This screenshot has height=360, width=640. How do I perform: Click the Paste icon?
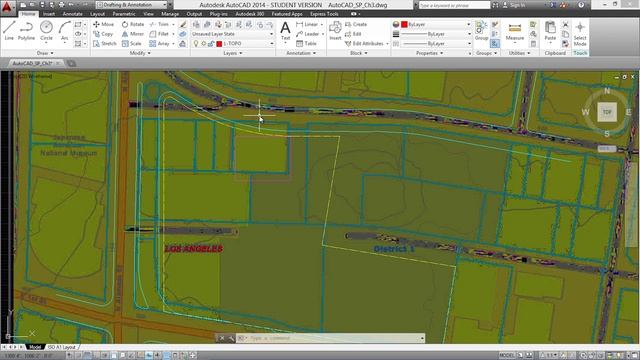point(550,31)
